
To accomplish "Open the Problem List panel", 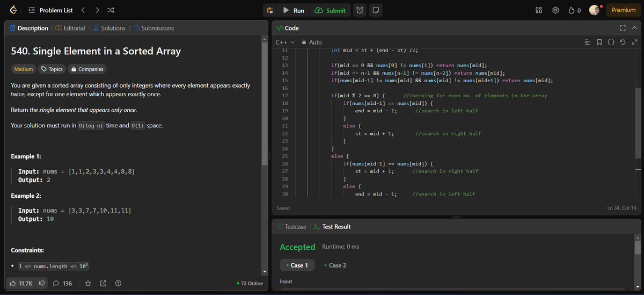I will coord(50,10).
